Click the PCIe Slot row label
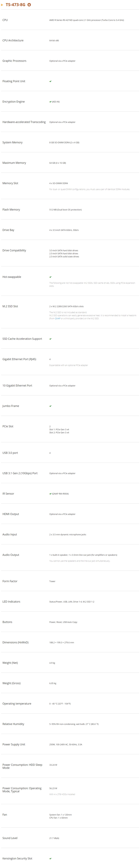This screenshot has height=868, width=140. [8, 426]
